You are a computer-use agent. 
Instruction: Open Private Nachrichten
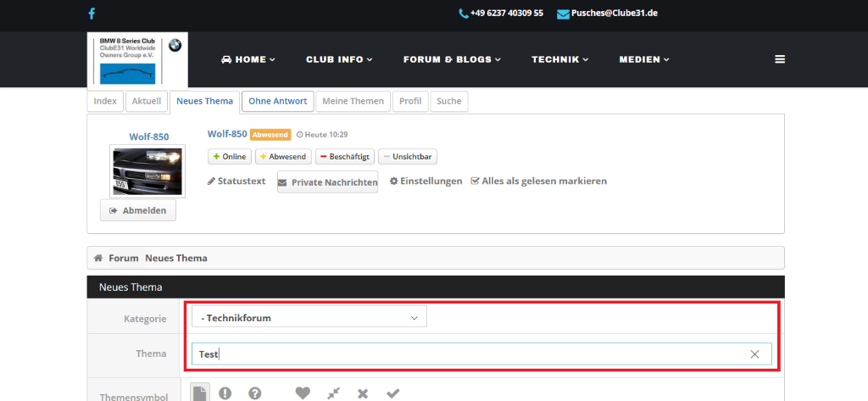[x=327, y=182]
